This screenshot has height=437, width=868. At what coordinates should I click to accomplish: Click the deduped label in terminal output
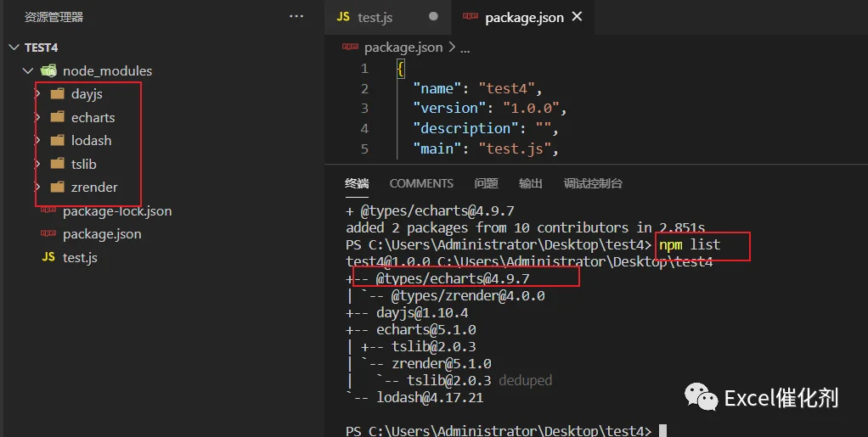526,381
